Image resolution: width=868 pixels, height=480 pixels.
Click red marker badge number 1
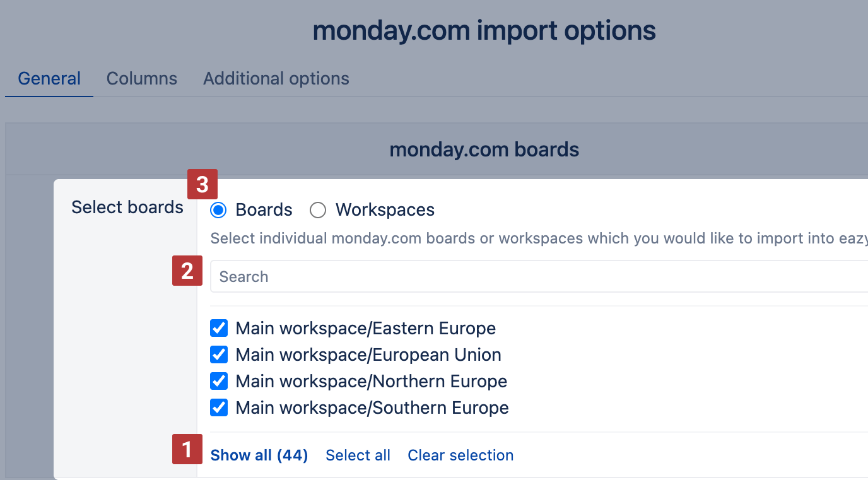pyautogui.click(x=187, y=450)
